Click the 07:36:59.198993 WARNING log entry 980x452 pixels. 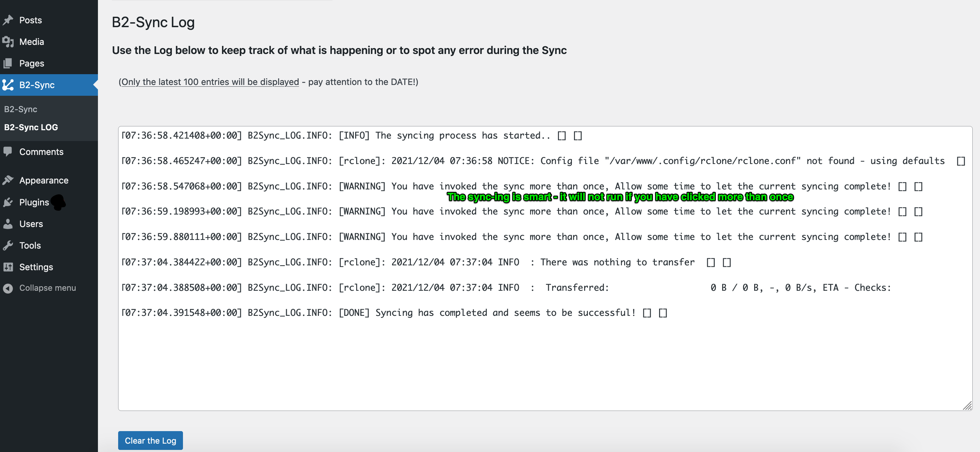522,212
